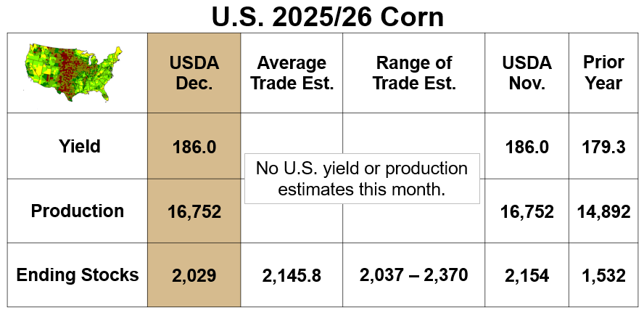Screen dimensions: 644x313
Task: Click the USDA Dec. yield value 186.0
Action: 194,147
